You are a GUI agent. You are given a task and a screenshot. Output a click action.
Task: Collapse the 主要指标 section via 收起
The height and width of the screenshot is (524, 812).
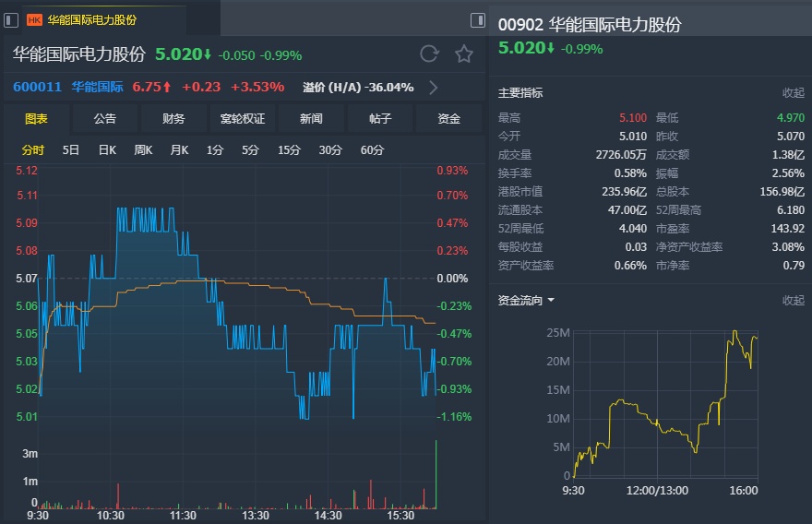[793, 93]
